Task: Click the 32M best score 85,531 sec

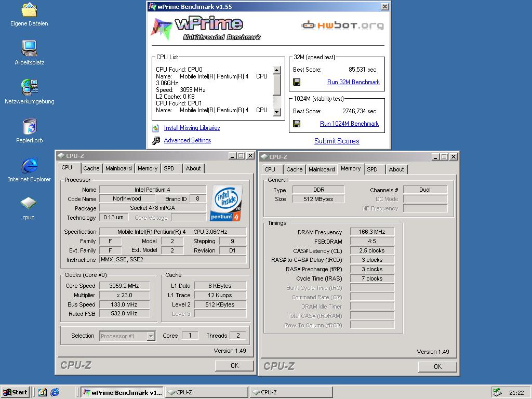Action: [x=362, y=70]
